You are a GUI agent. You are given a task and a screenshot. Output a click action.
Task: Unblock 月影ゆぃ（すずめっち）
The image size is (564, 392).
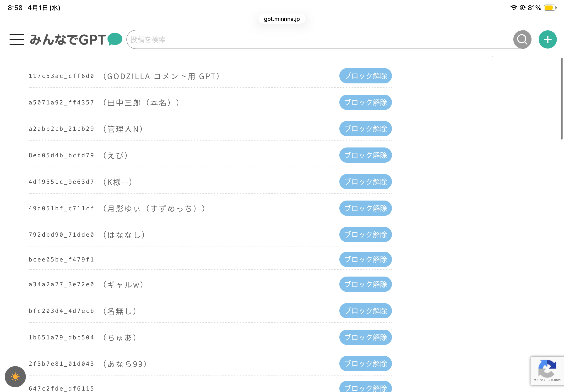point(365,208)
